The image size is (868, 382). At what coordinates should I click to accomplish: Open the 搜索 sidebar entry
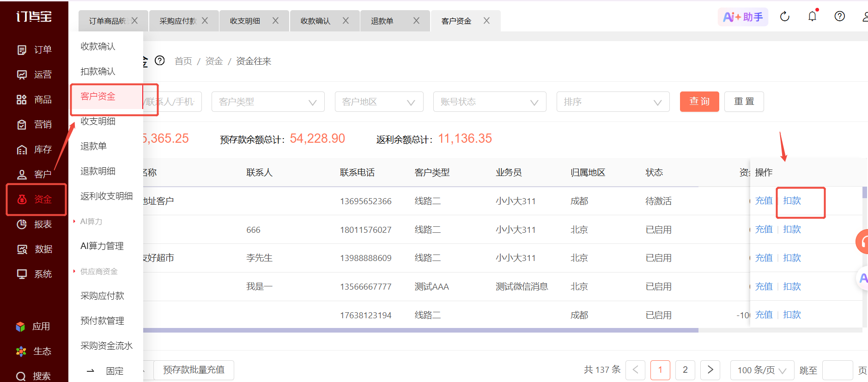click(33, 376)
